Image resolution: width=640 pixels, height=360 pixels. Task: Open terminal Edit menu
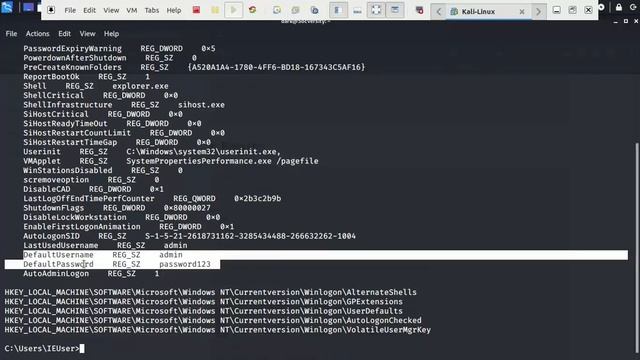(x=64, y=33)
